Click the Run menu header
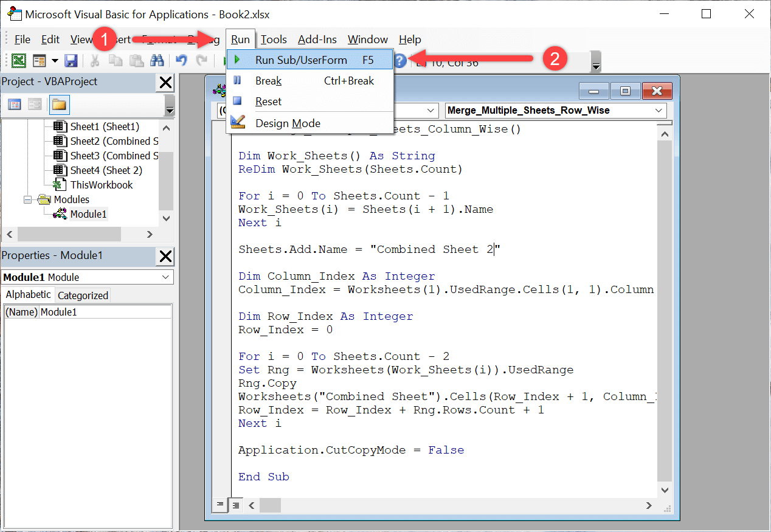 pyautogui.click(x=240, y=40)
